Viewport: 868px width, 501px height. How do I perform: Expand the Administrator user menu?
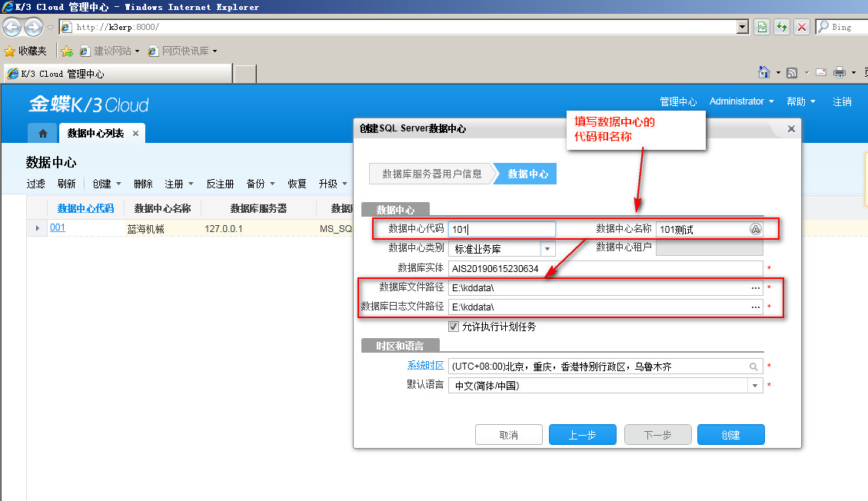pos(741,101)
